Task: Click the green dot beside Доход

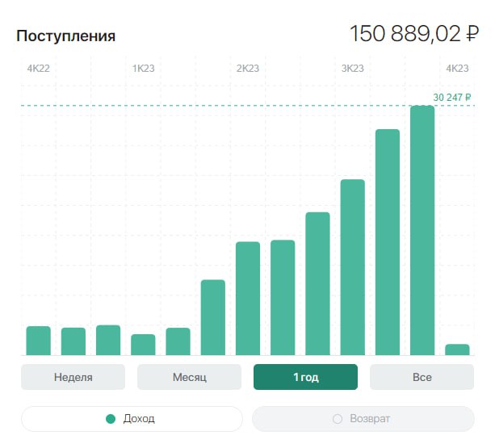Action: [111, 419]
